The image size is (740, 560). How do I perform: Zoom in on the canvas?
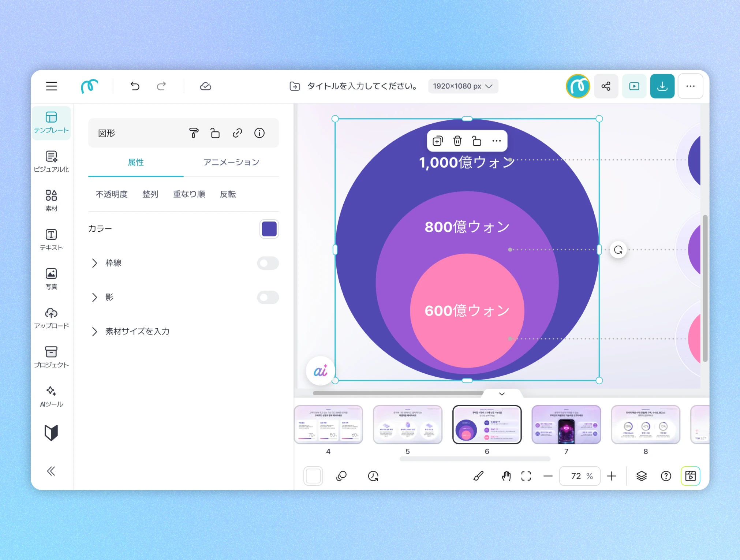(x=612, y=476)
